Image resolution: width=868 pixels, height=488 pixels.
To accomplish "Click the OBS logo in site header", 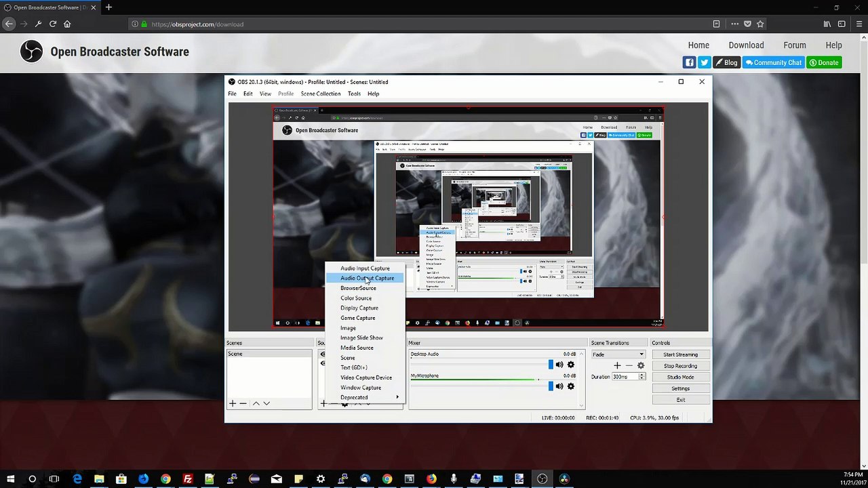I will point(31,52).
